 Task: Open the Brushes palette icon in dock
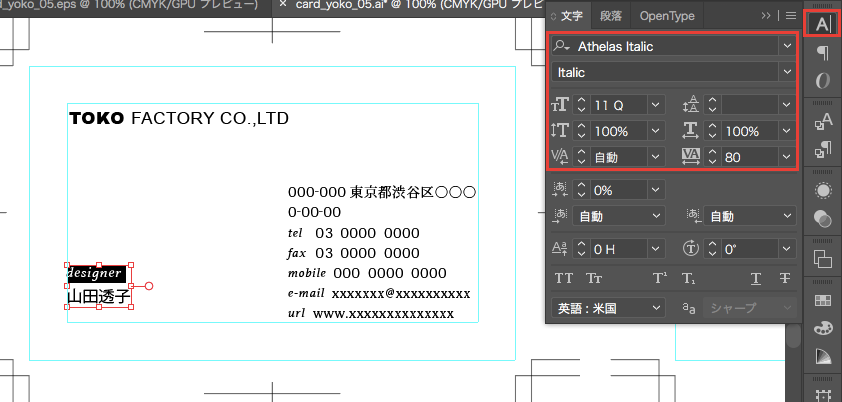click(x=824, y=328)
